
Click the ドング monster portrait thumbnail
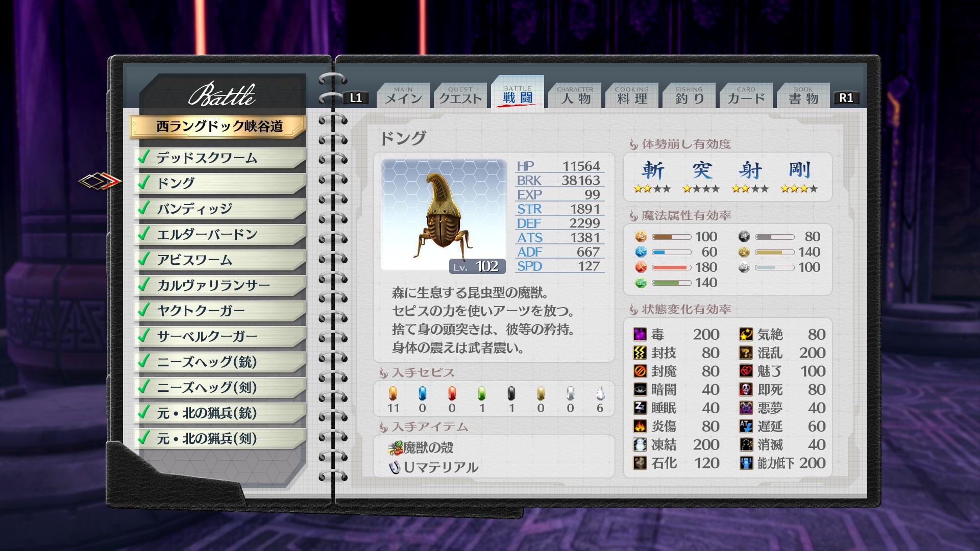tap(443, 214)
